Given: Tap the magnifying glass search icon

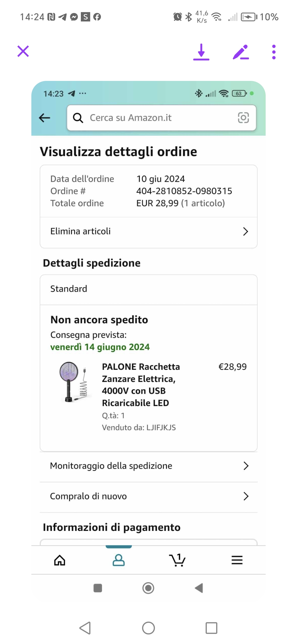Looking at the screenshot, I should tap(78, 118).
